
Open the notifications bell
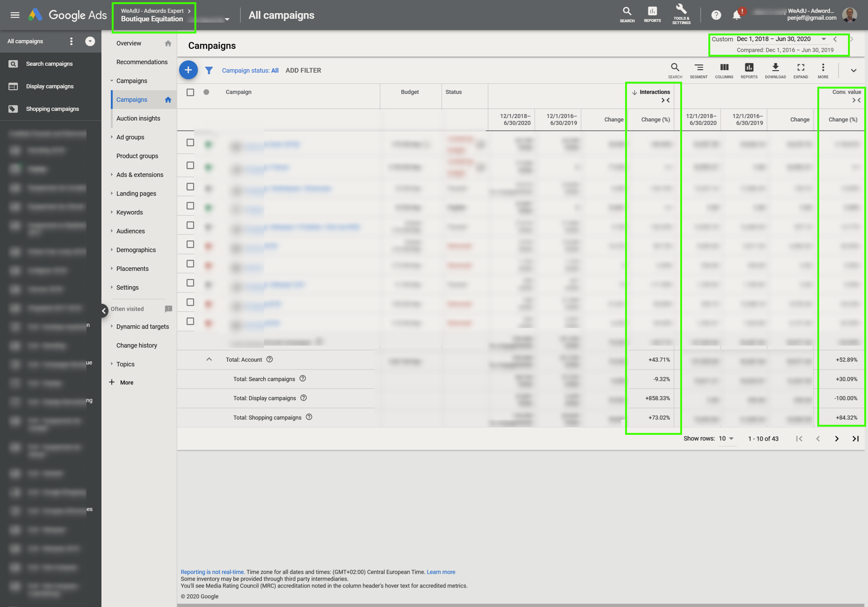coord(737,15)
